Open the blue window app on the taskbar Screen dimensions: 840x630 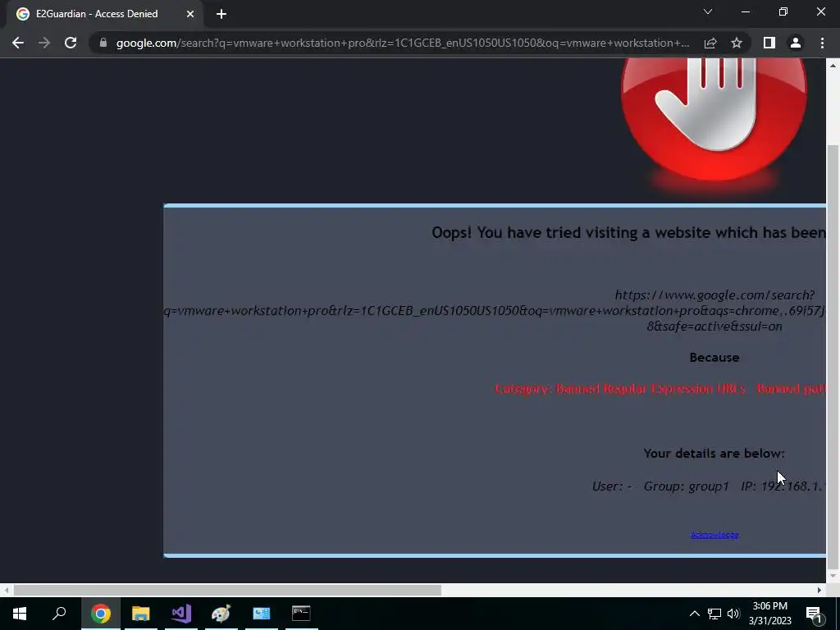(262, 614)
